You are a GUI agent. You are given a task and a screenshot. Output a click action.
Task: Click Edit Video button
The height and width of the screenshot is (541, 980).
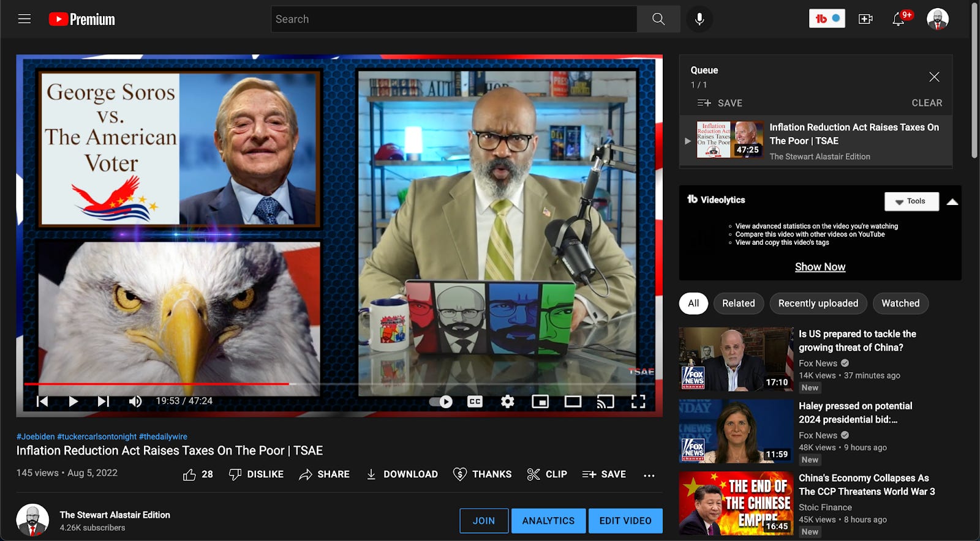click(625, 521)
